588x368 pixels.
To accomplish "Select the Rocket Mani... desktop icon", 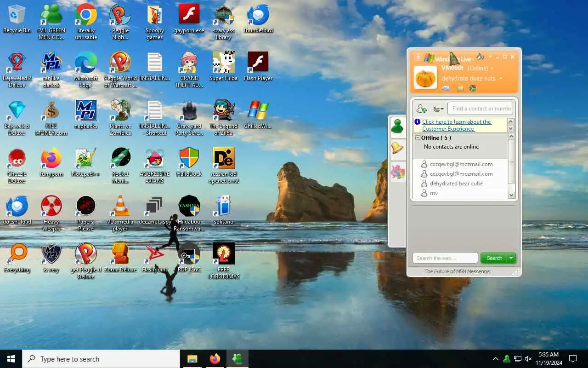I will click(x=120, y=166).
